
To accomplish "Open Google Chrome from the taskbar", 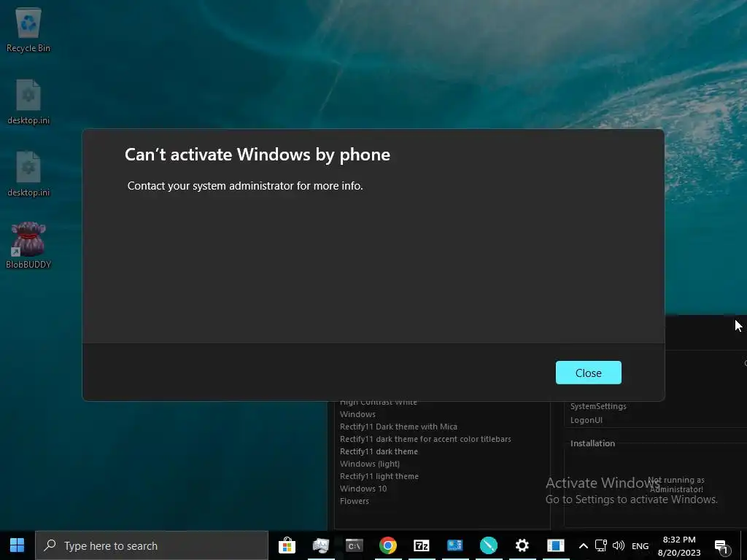I will tap(388, 545).
